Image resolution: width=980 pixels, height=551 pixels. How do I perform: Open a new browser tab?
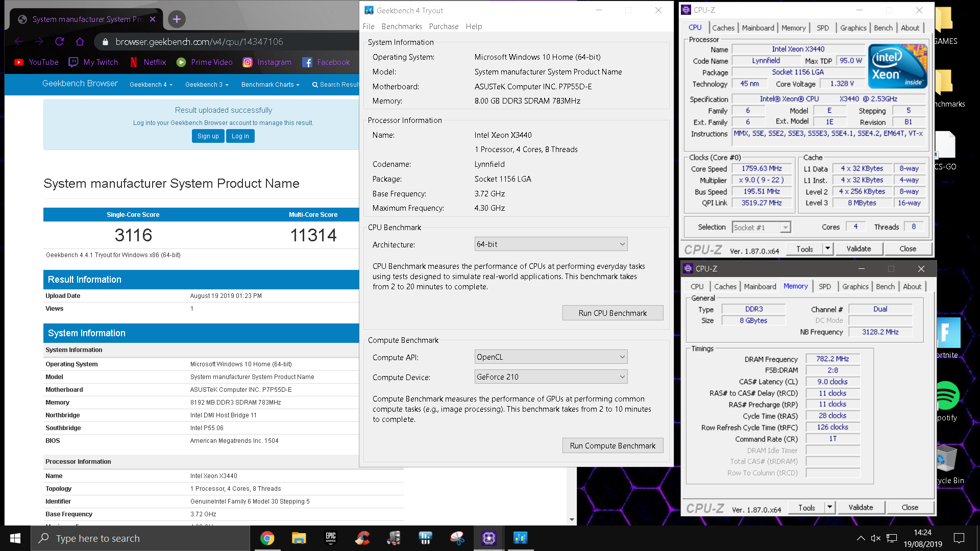tap(177, 19)
